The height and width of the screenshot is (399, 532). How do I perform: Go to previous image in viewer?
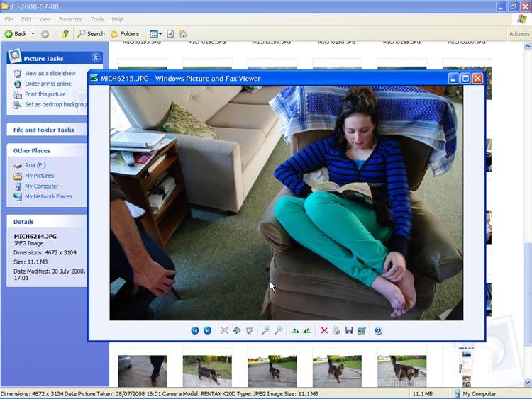(195, 330)
